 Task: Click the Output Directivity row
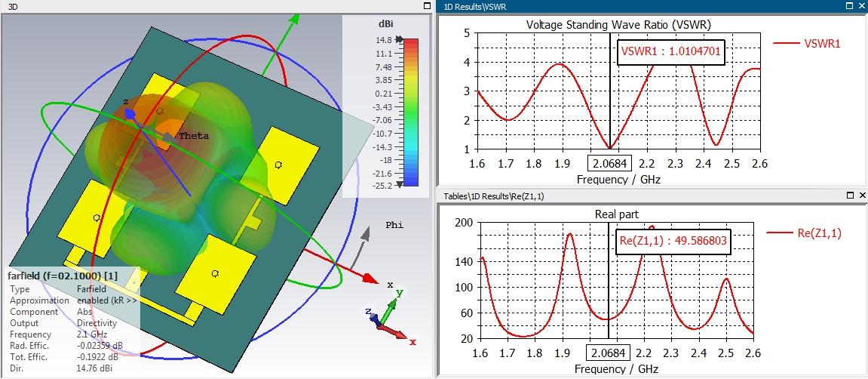pyautogui.click(x=63, y=323)
